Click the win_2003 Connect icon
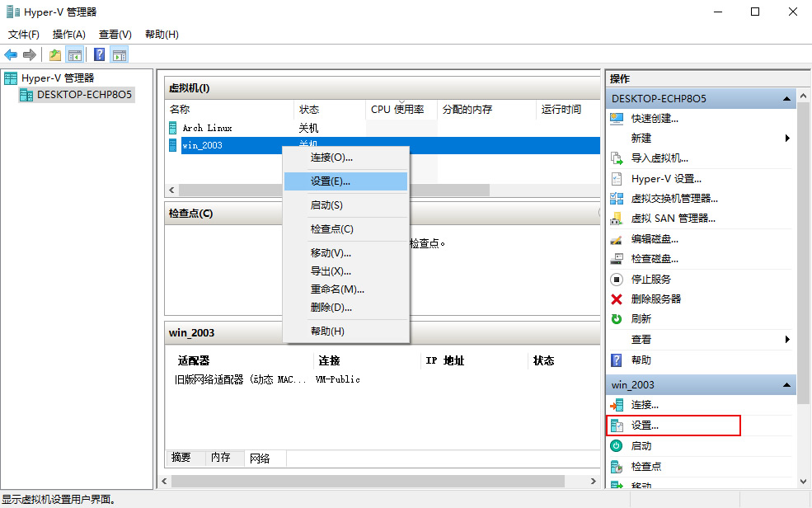812x508 pixels. coord(617,405)
